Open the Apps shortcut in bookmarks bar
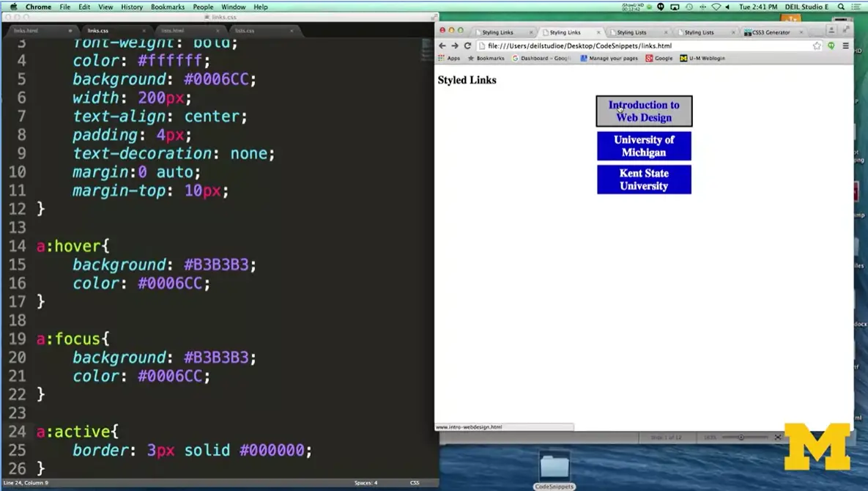The width and height of the screenshot is (868, 491). point(449,59)
